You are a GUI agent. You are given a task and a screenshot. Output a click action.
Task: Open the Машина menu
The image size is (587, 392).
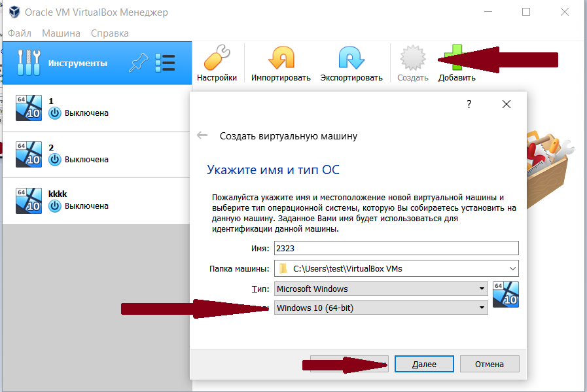coord(61,33)
